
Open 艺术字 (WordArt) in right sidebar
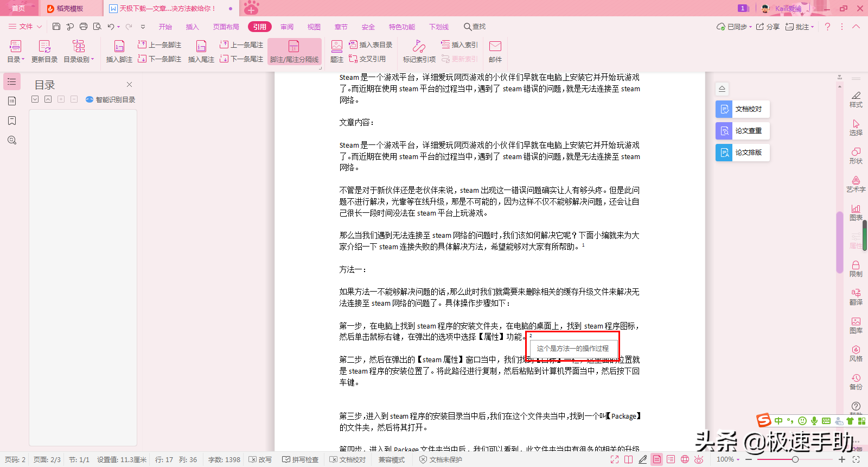coord(856,184)
